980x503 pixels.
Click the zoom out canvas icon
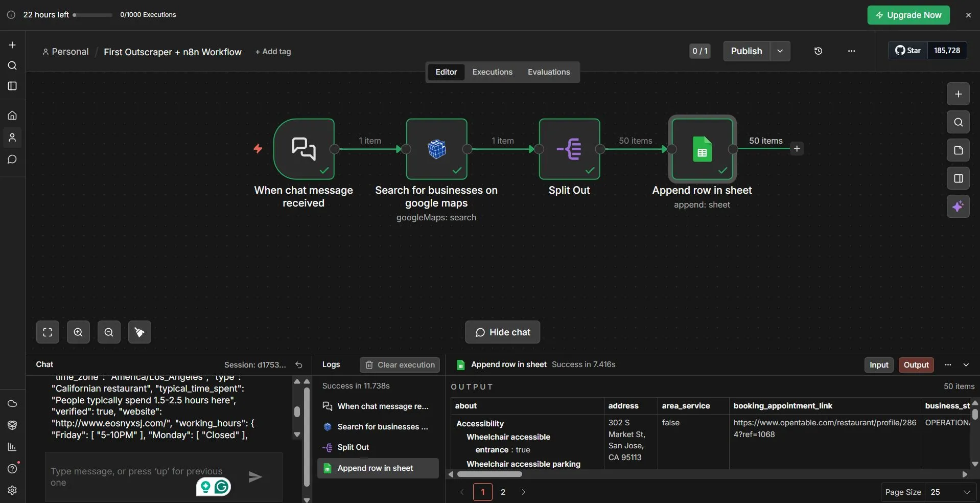109,332
